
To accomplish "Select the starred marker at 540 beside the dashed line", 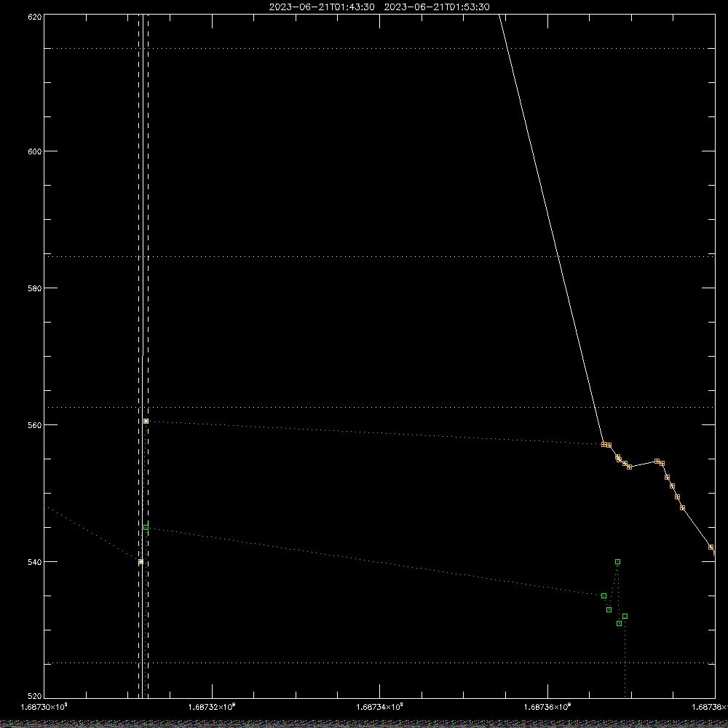I will click(x=141, y=562).
